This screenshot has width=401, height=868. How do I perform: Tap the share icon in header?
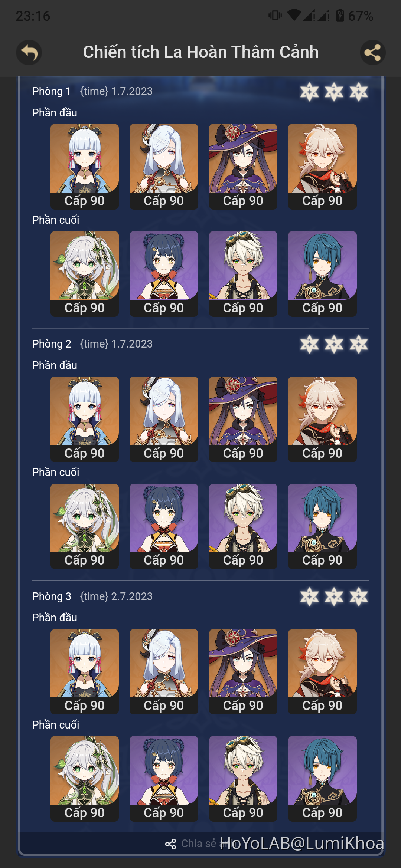[x=373, y=52]
